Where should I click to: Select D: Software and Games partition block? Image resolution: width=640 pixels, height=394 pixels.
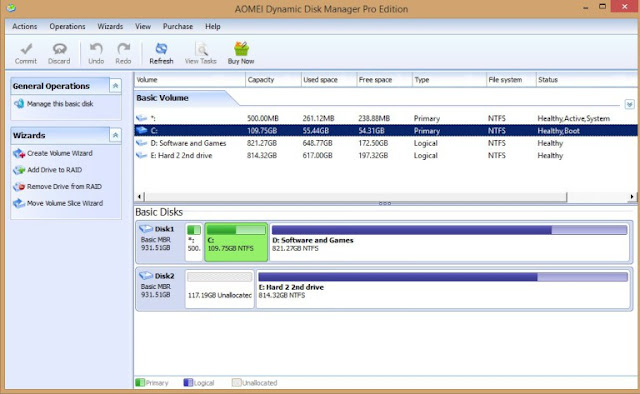pos(449,242)
